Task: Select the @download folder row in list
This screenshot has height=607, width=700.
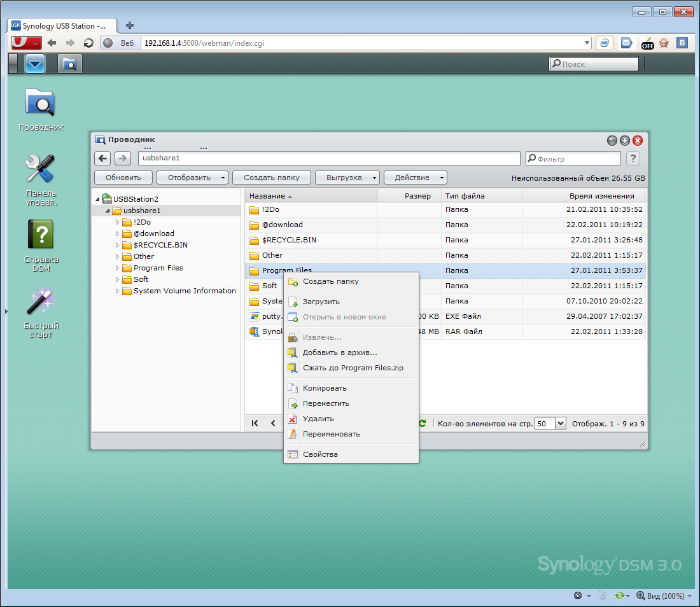Action: pos(445,225)
